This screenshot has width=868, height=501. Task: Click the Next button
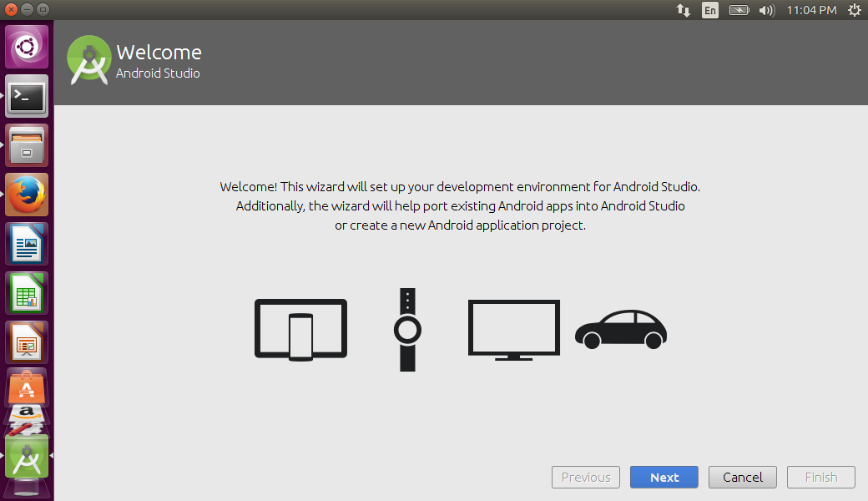point(664,477)
